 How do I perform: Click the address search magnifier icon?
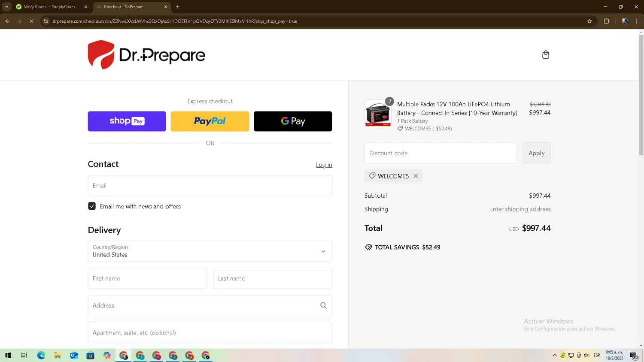(x=323, y=305)
